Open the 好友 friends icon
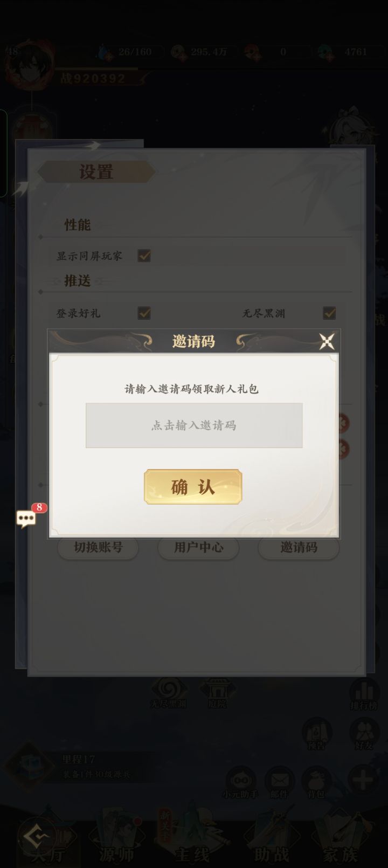388x868 pixels. click(364, 734)
